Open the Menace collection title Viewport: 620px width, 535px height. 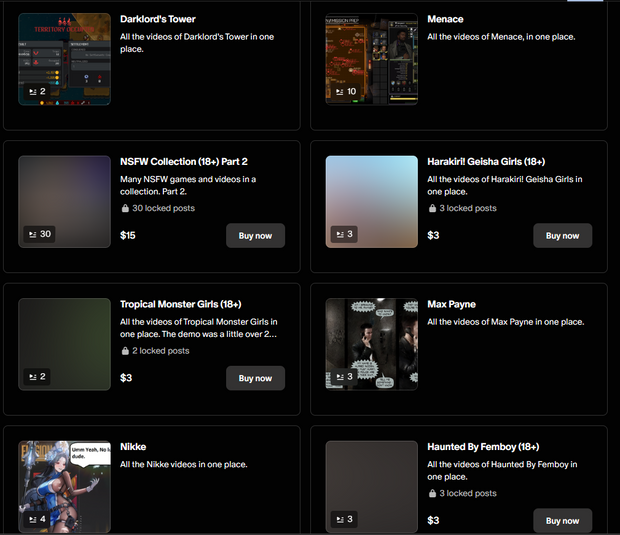coord(445,19)
